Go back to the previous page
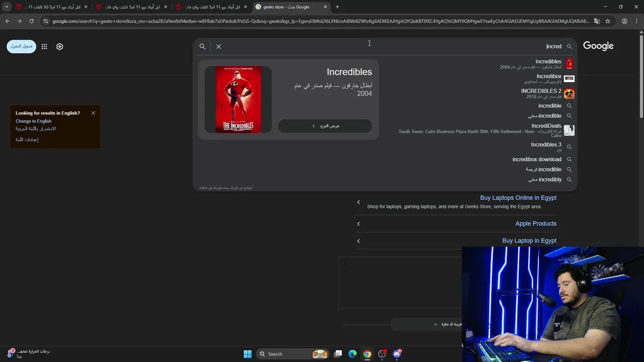 tap(7, 21)
